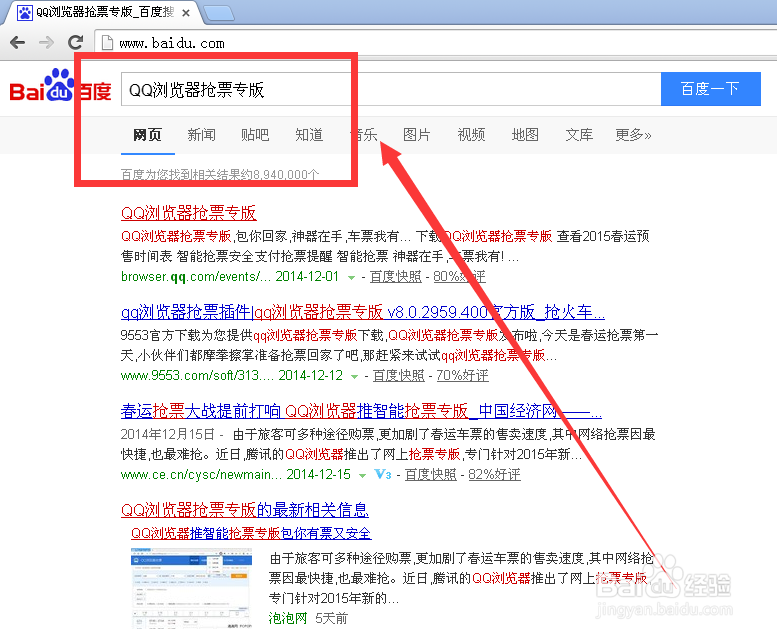777x637 pixels.
Task: Open the 音乐 tab
Action: (363, 135)
